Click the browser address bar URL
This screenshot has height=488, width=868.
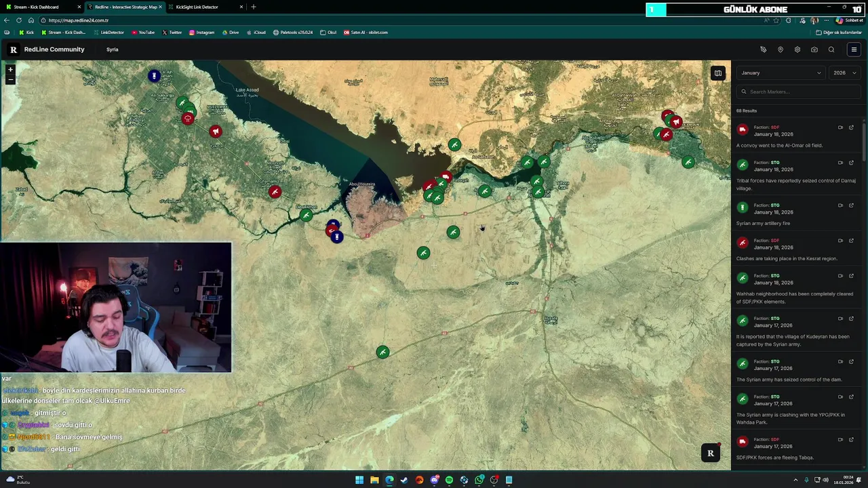coord(79,20)
